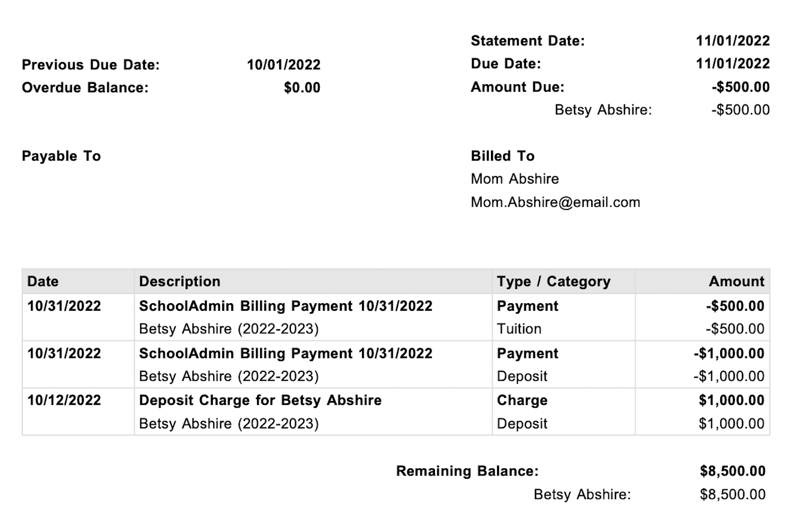Click the Mom Abshire billed name
This screenshot has width=788, height=532.
click(x=515, y=179)
